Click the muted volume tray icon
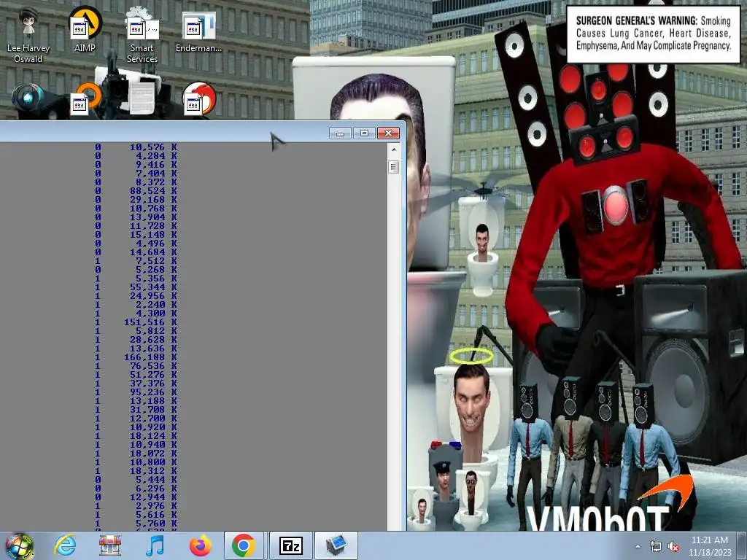Viewport: 747px width, 560px height. point(673,546)
